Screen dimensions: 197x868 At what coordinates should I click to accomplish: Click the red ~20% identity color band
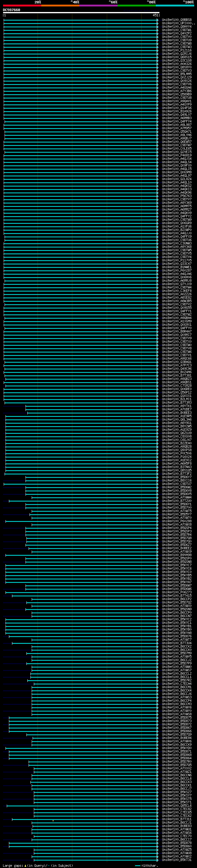tap(22, 6)
